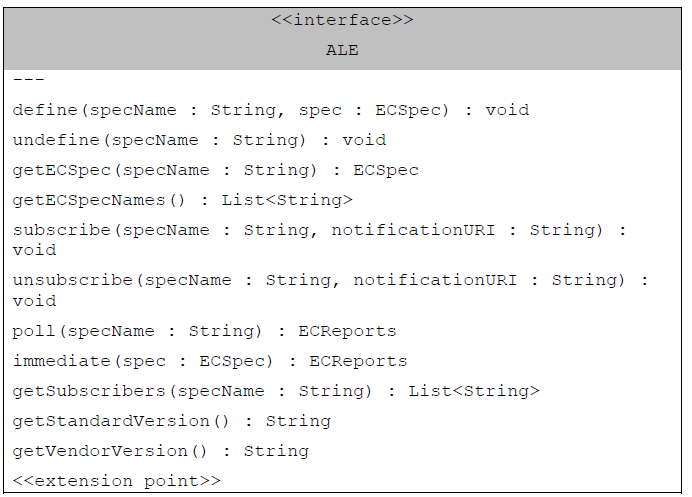
Task: Select the <<extension point>> label
Action: point(117,481)
